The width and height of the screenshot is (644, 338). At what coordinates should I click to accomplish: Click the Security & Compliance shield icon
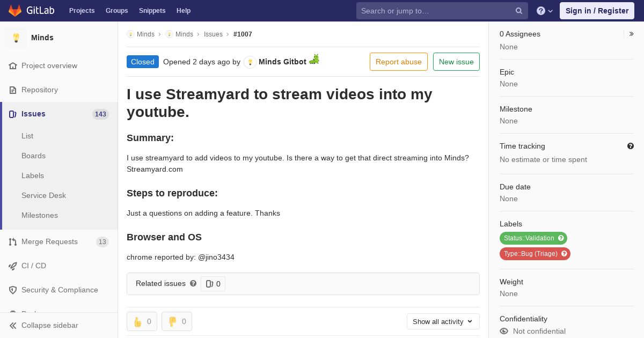click(x=13, y=290)
